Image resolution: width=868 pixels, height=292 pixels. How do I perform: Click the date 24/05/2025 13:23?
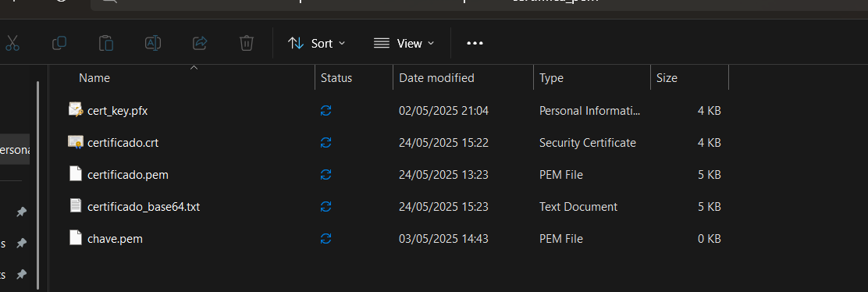444,175
